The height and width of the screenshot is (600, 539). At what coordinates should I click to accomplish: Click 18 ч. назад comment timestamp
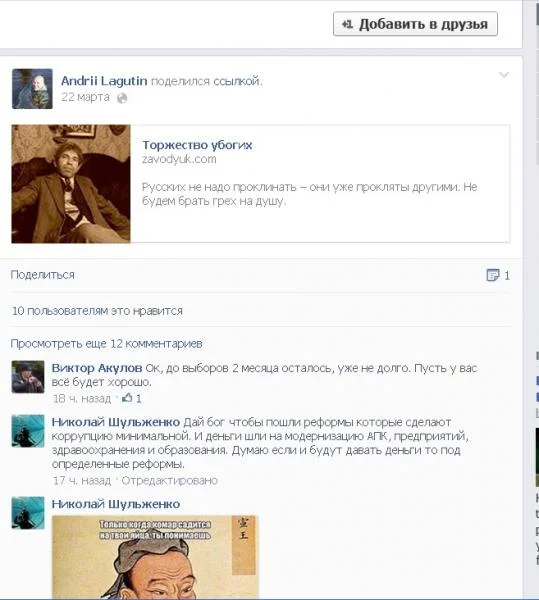(82, 399)
